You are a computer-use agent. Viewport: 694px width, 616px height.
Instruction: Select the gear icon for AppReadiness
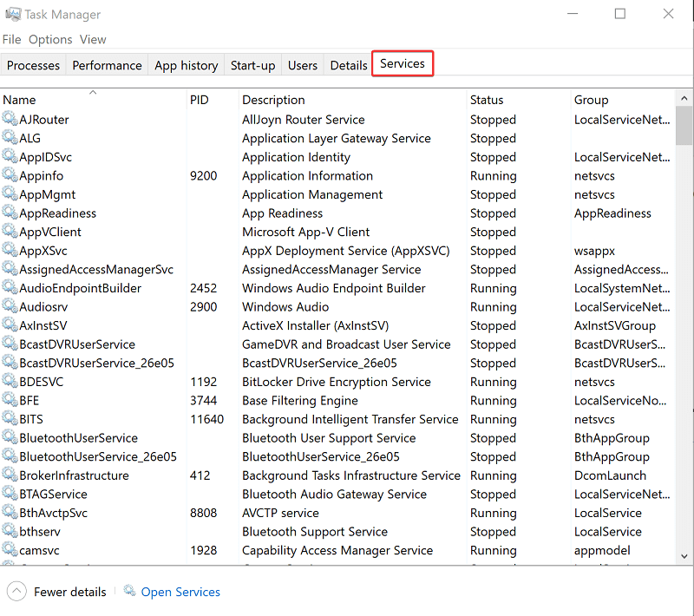10,212
